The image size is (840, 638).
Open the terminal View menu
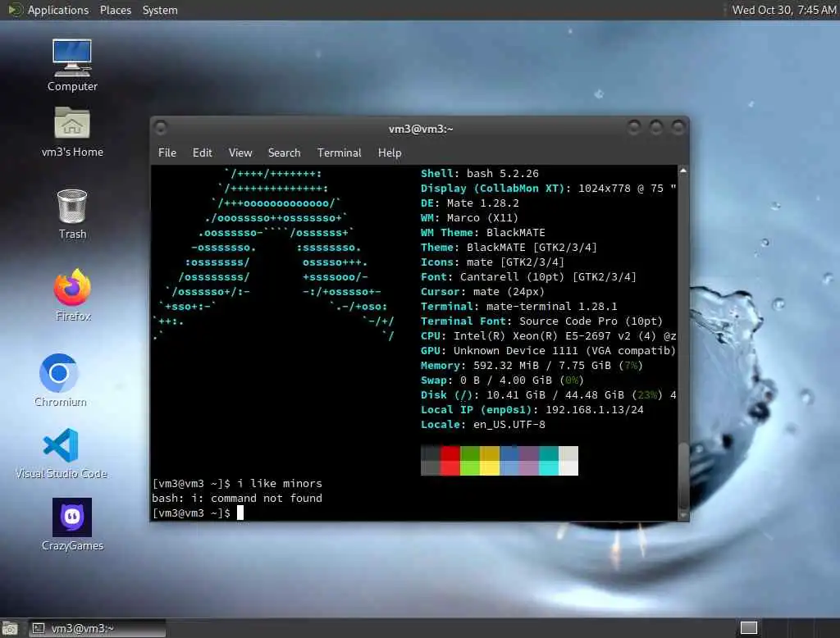pyautogui.click(x=240, y=153)
